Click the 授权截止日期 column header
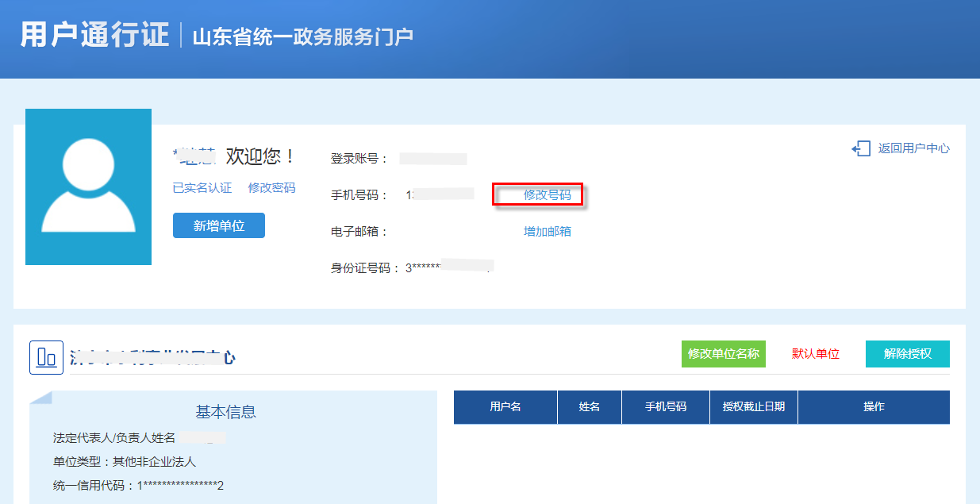 click(754, 407)
